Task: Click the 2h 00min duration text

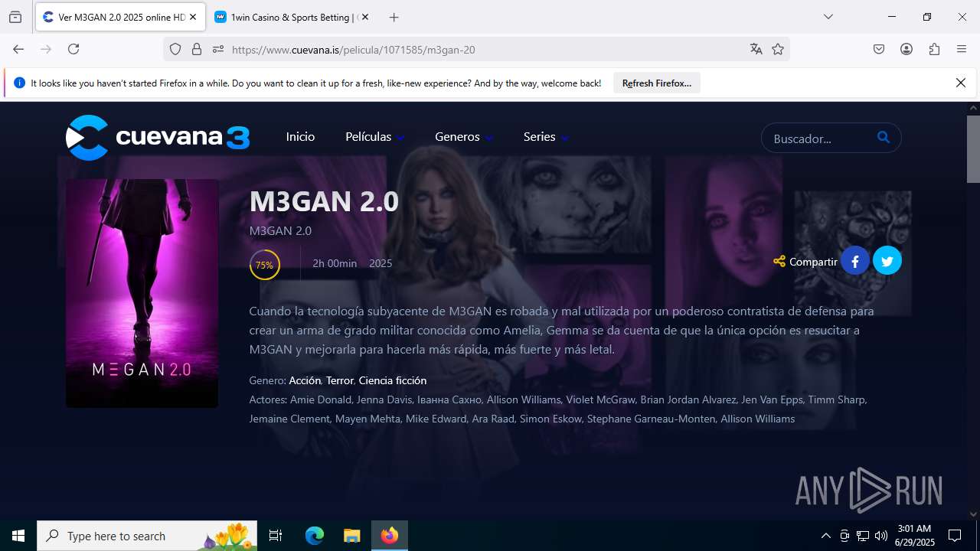Action: tap(335, 263)
